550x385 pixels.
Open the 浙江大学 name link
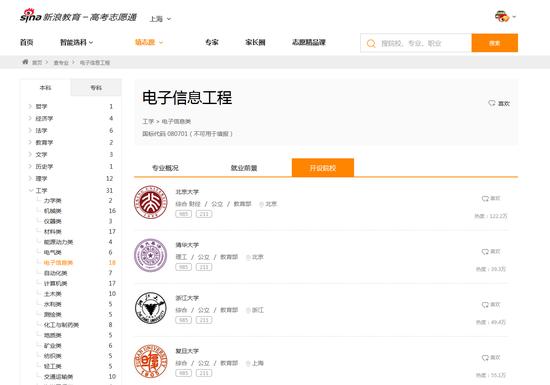[x=187, y=298]
